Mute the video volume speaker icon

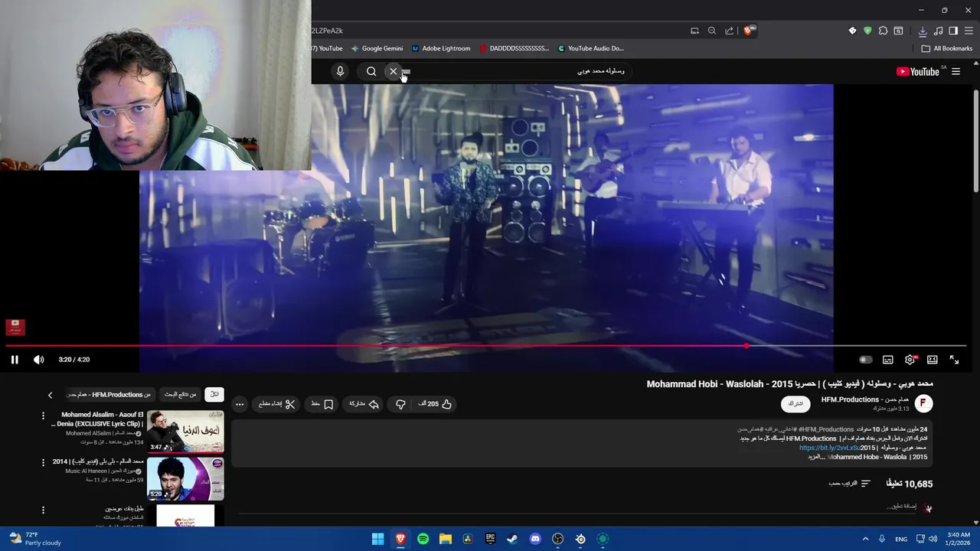coord(39,360)
